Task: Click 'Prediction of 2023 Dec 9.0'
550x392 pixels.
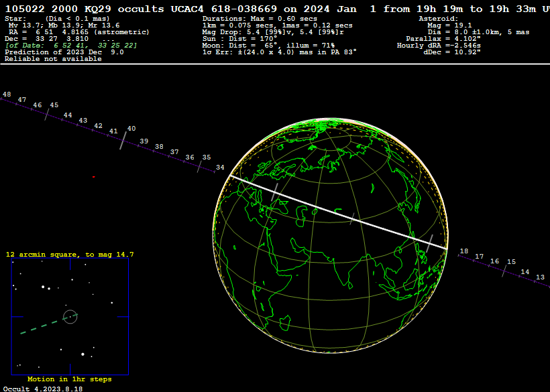Action: click(x=64, y=52)
